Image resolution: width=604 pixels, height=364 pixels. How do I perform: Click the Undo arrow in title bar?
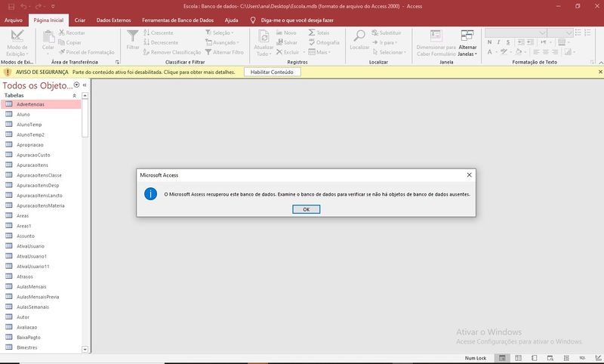point(24,6)
